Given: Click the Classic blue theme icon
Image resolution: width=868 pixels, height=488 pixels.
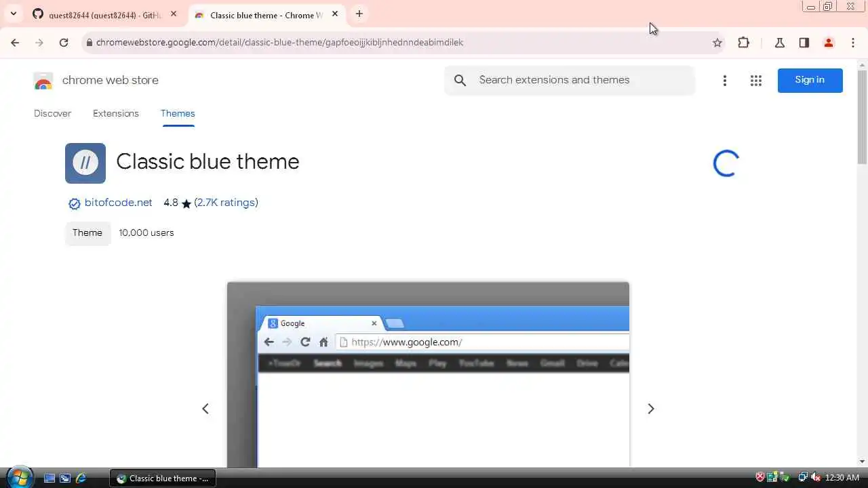Looking at the screenshot, I should point(85,163).
